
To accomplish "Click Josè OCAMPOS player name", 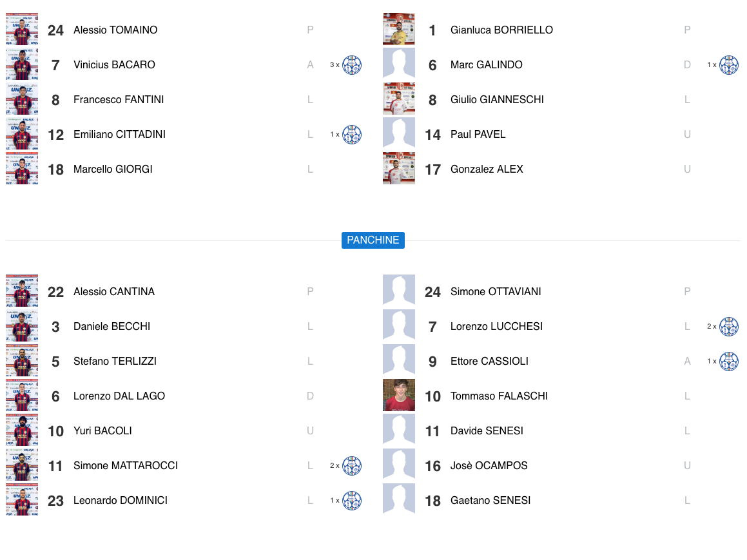I will pos(489,466).
